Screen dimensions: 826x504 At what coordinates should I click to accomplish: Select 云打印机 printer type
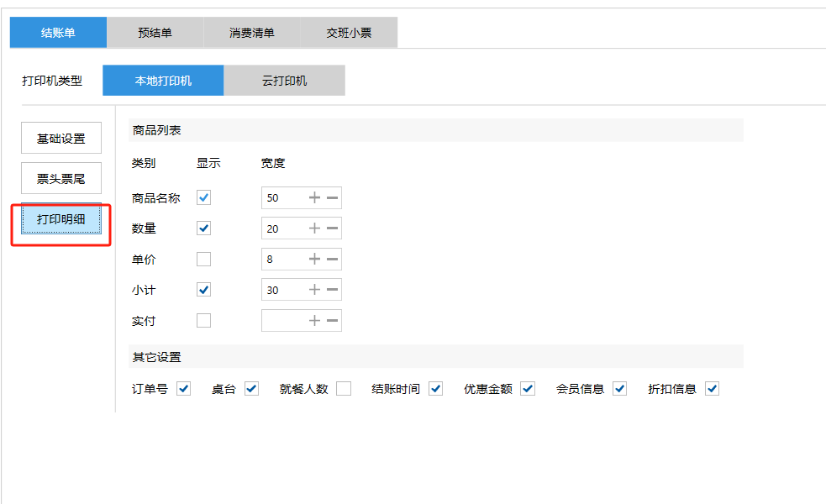(284, 81)
